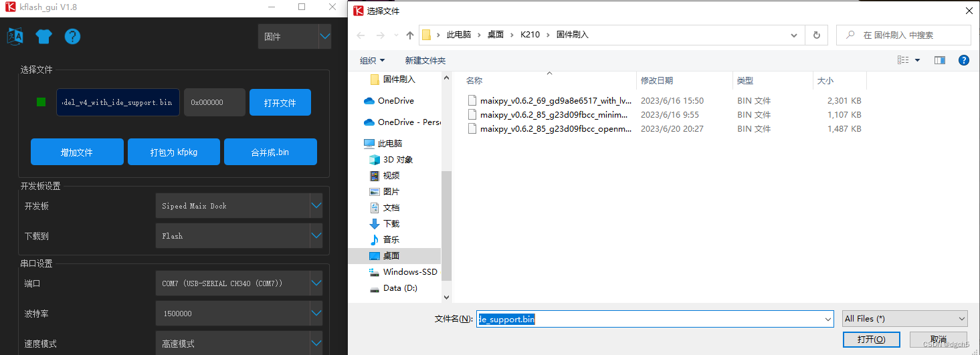The width and height of the screenshot is (980, 355).
Task: Select 下载 in navigation tree
Action: click(385, 223)
